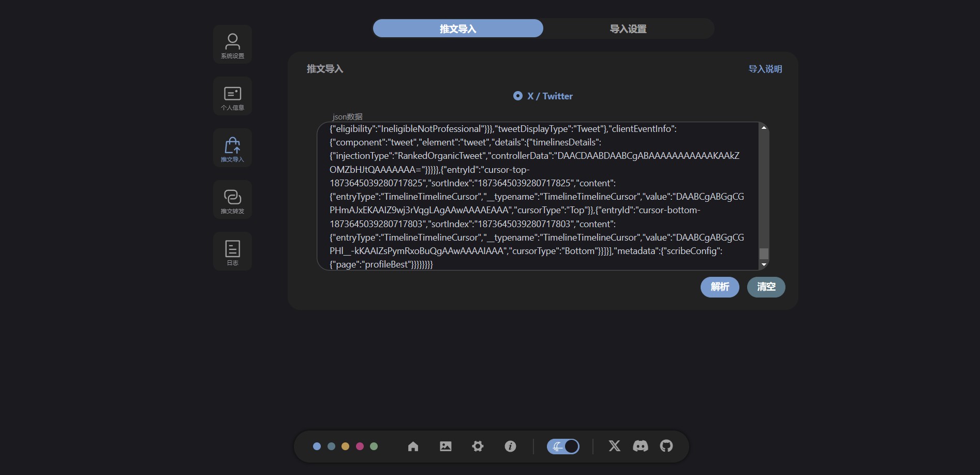Screen dimensions: 980x475
Task: Click the home icon in bottom dock
Action: click(x=413, y=446)
